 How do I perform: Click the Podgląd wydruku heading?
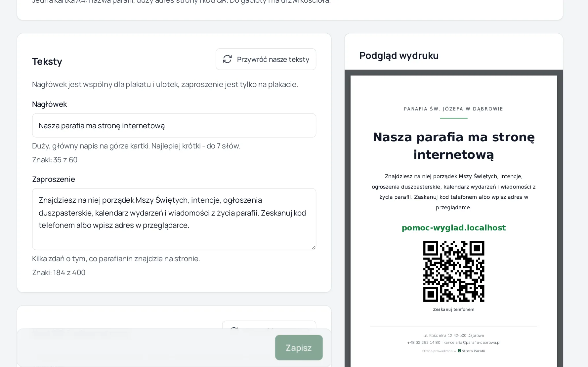pos(399,56)
